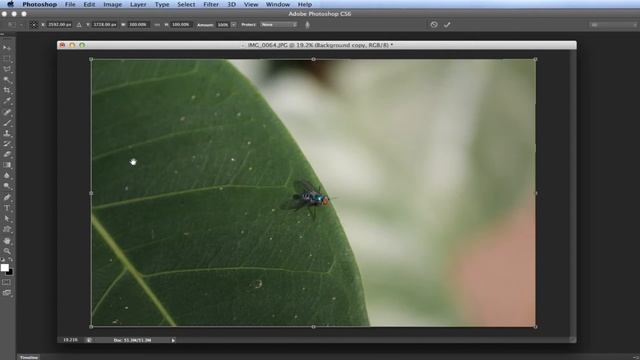Open the Layer menu
The width and height of the screenshot is (640, 360).
pyautogui.click(x=138, y=4)
